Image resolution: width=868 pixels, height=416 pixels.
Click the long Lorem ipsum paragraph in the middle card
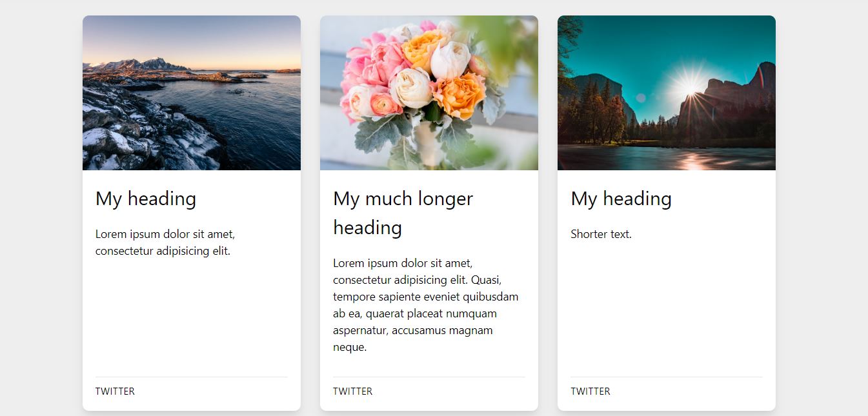[x=426, y=305]
